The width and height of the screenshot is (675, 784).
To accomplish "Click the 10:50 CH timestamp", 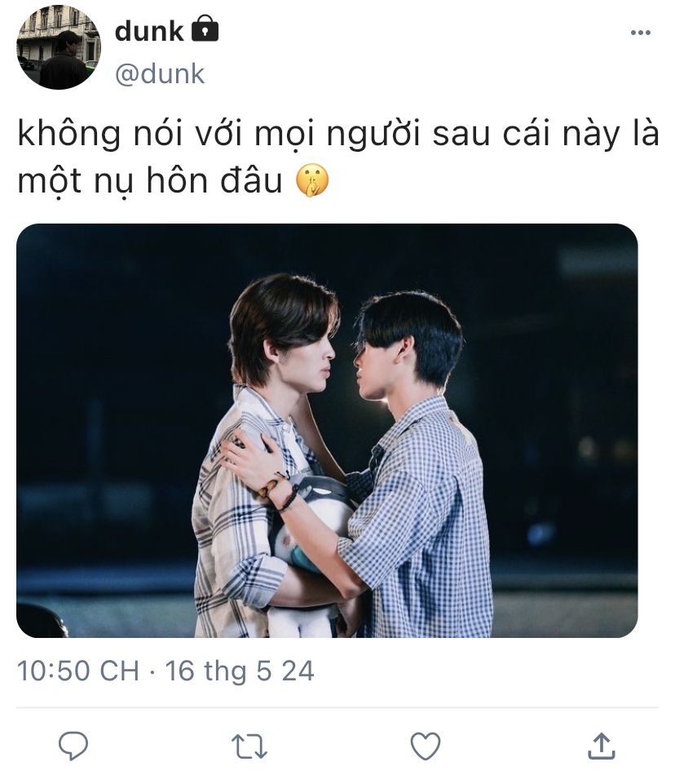I will [78, 671].
